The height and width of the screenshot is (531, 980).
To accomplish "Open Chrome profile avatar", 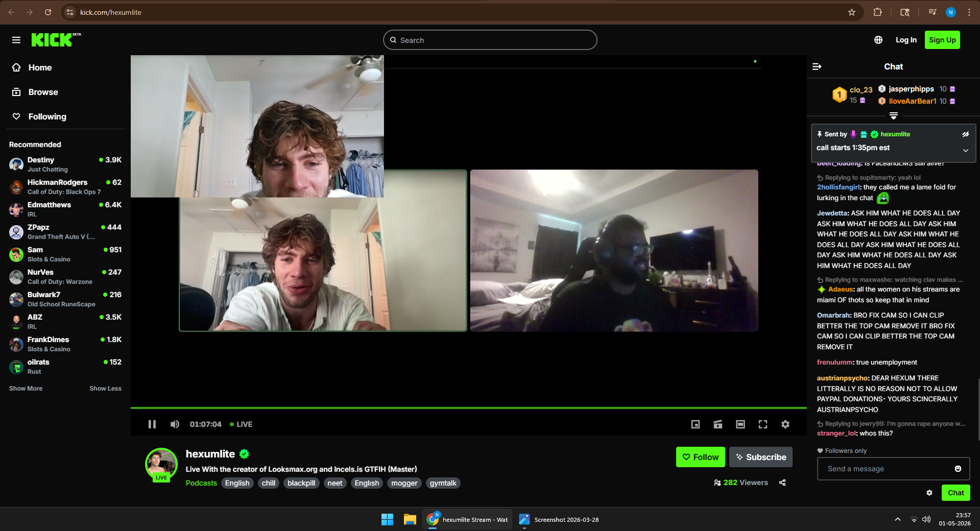I will click(951, 12).
